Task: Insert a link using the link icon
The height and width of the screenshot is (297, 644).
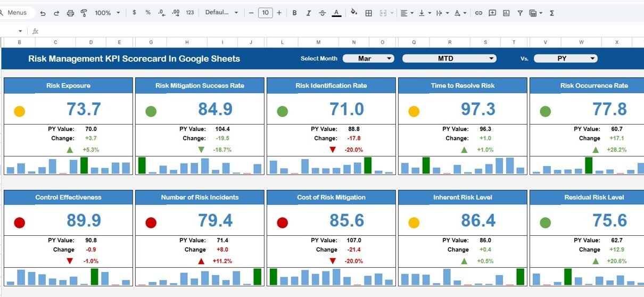Action: (478, 13)
